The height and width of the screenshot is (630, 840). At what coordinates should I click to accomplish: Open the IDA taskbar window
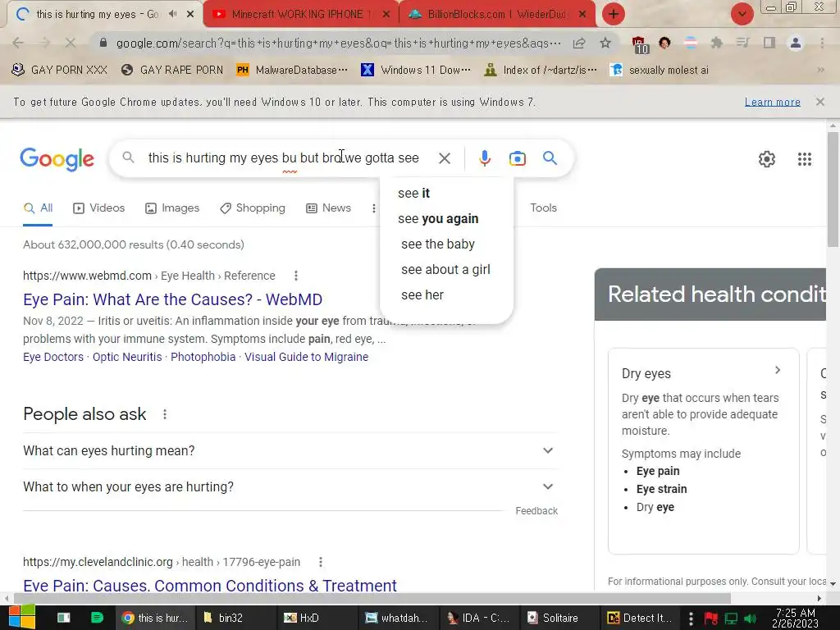click(x=479, y=618)
